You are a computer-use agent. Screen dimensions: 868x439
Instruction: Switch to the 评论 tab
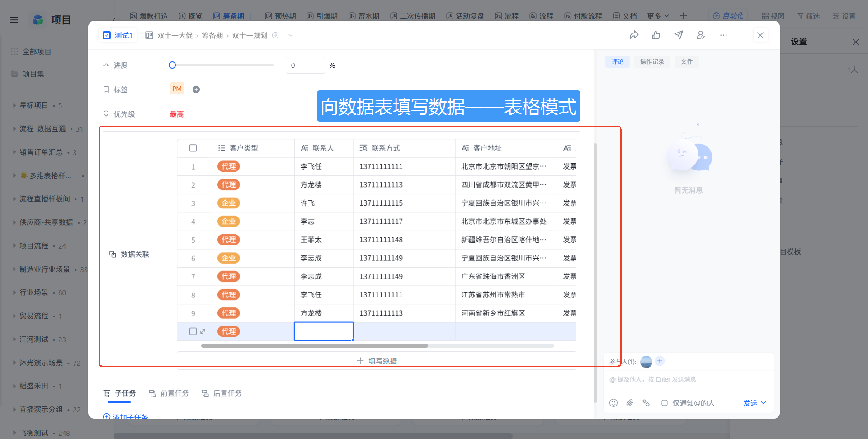(x=618, y=61)
